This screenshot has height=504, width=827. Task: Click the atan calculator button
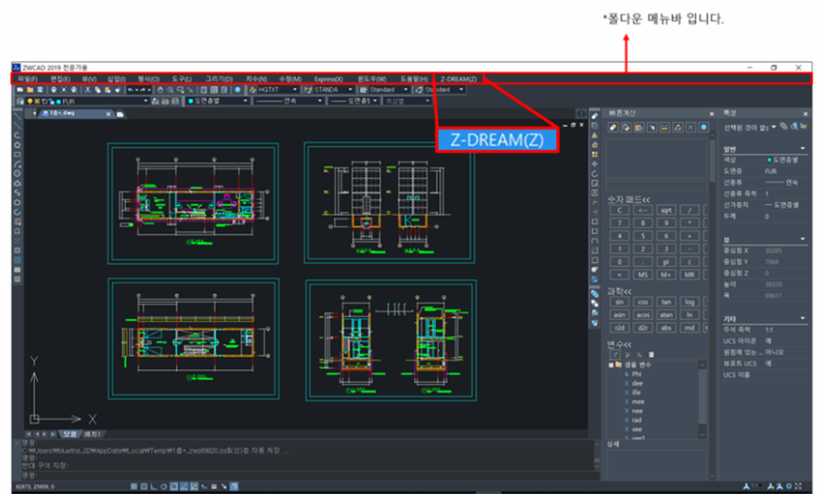coord(666,315)
